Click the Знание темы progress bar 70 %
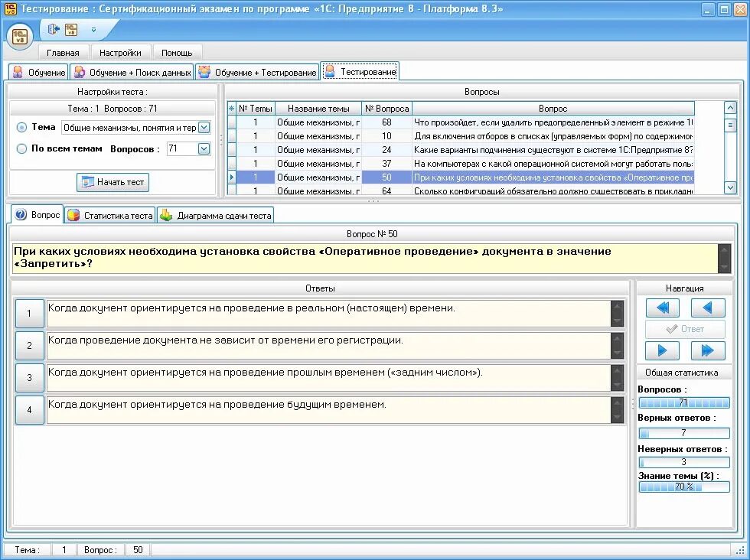750x560 pixels. tap(684, 487)
